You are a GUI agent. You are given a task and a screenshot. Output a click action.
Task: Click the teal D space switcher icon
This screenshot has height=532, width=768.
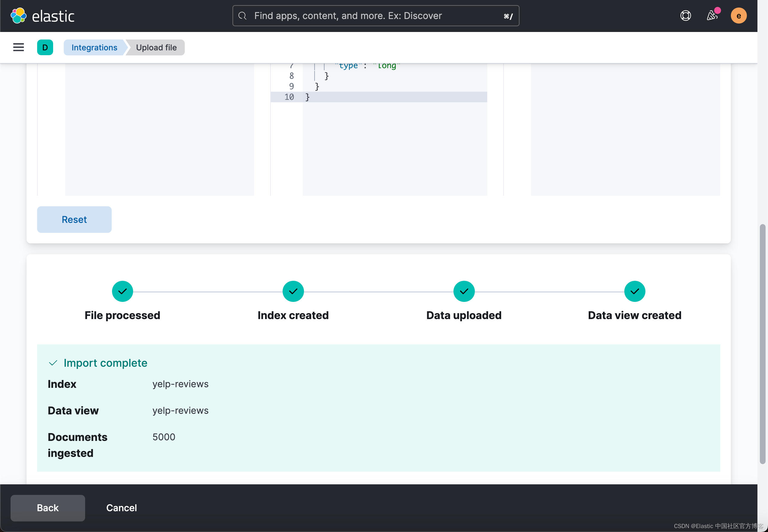click(45, 47)
